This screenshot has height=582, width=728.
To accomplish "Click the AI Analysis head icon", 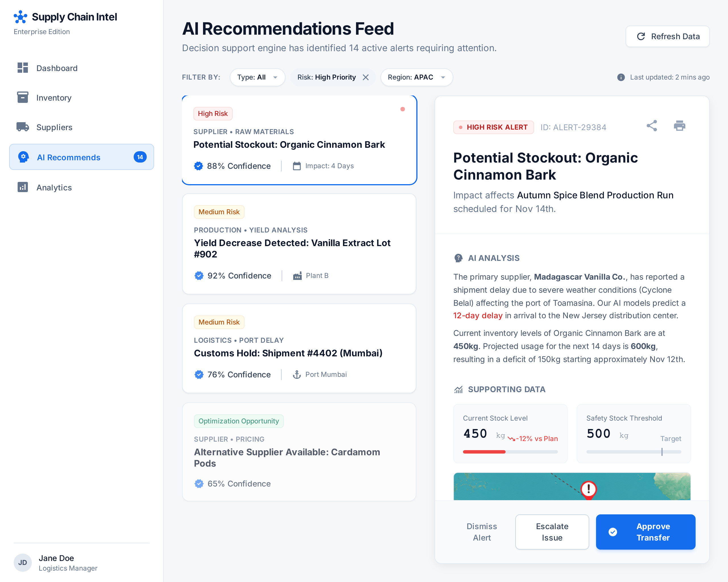I will pos(458,258).
